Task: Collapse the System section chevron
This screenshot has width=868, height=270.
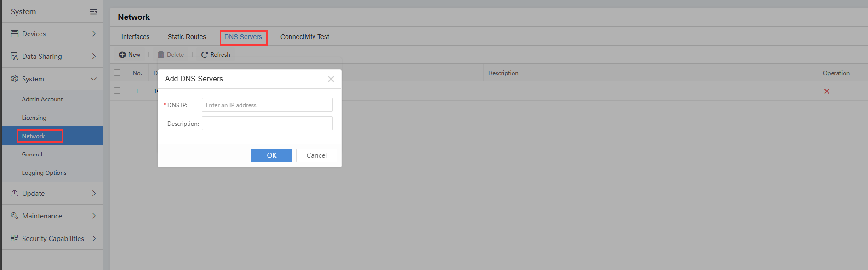Action: coord(94,79)
